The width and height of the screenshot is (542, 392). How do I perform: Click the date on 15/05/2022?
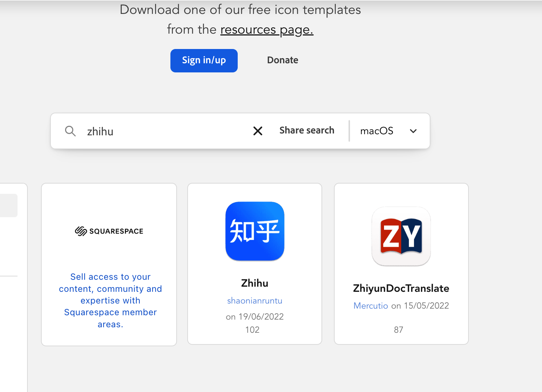tap(420, 306)
